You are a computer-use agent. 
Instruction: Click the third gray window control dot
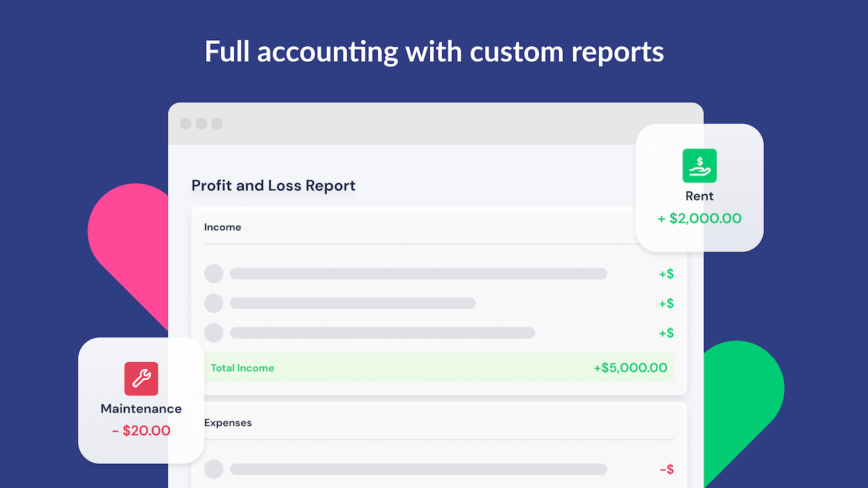(217, 124)
